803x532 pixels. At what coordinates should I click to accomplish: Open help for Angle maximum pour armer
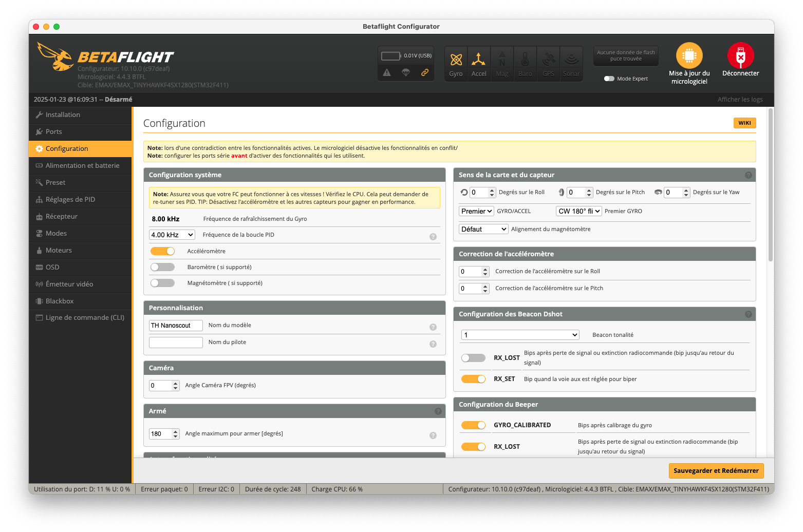click(x=433, y=435)
